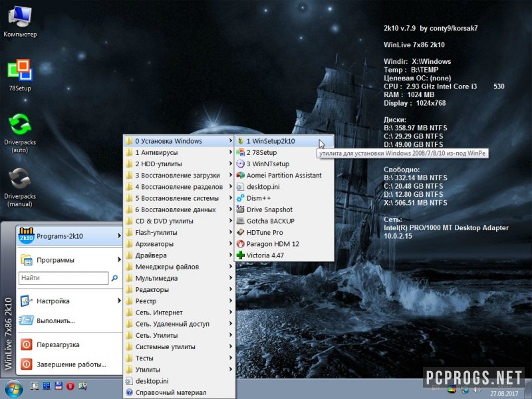This screenshot has height=399, width=532.
Task: Open the Сеть. Интернет folder
Action: 179,313
